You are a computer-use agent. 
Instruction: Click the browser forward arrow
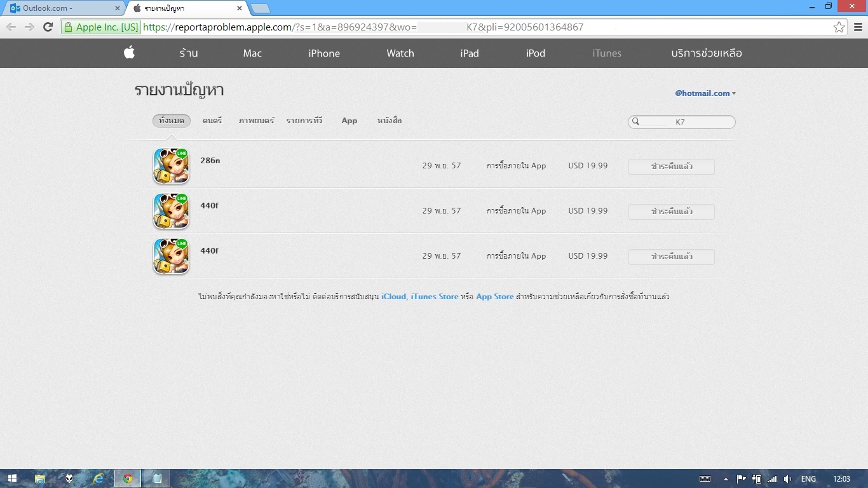pos(29,27)
